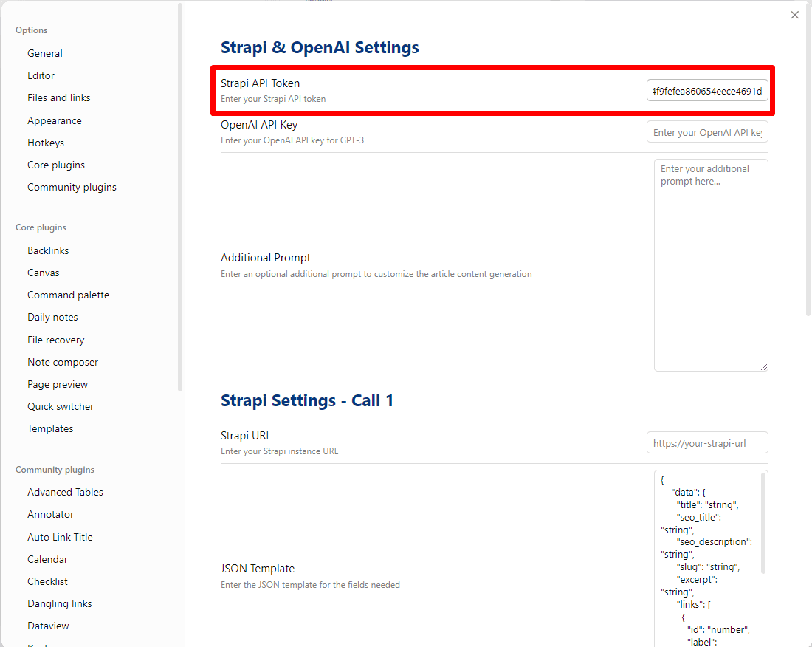The image size is (812, 647).
Task: Click the JSON Template textarea scrollbar
Action: point(763,523)
